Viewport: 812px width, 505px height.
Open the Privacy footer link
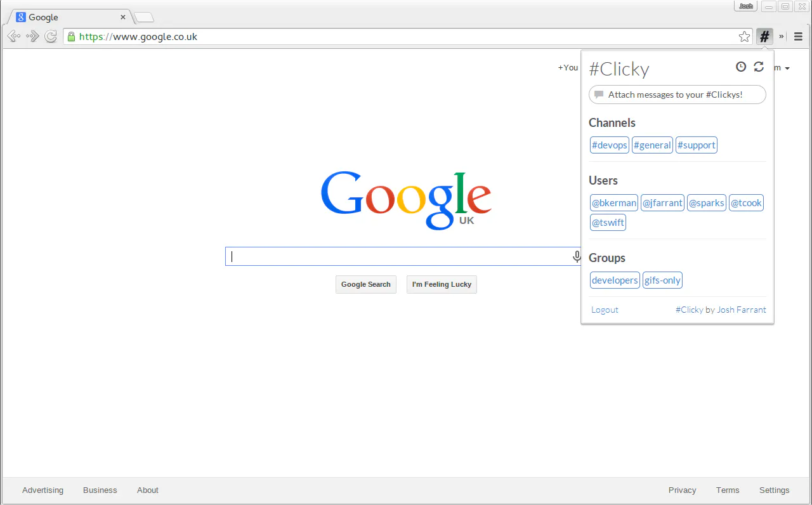682,490
